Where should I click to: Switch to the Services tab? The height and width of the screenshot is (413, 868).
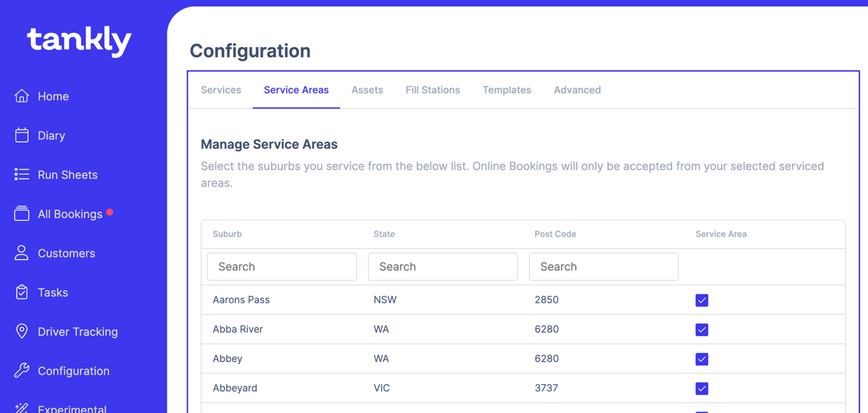pos(221,90)
